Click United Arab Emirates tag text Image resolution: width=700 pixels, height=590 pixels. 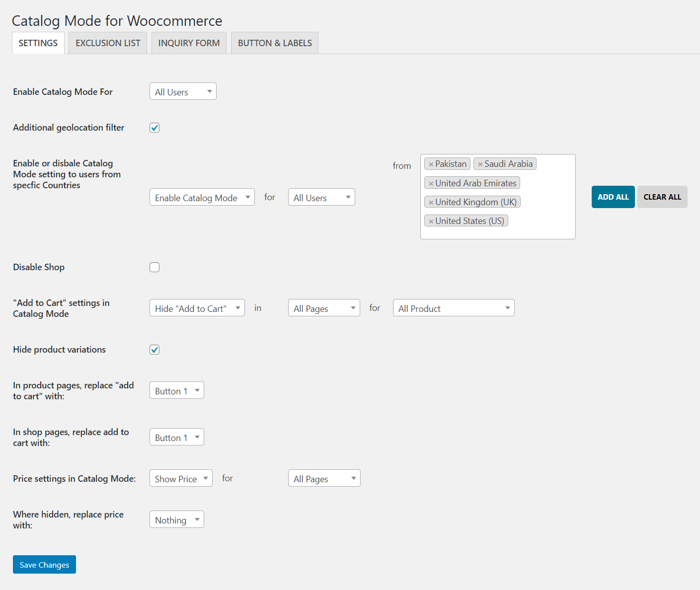coord(476,183)
